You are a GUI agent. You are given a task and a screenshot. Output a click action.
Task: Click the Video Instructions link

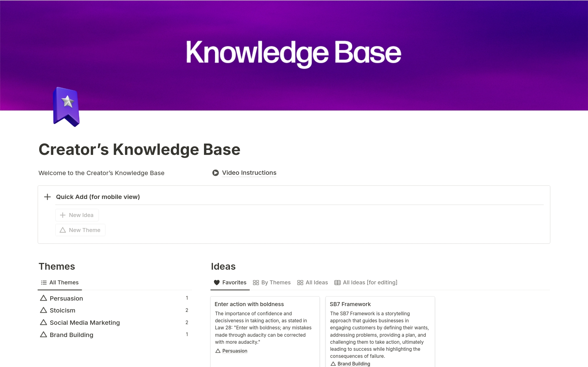point(250,173)
